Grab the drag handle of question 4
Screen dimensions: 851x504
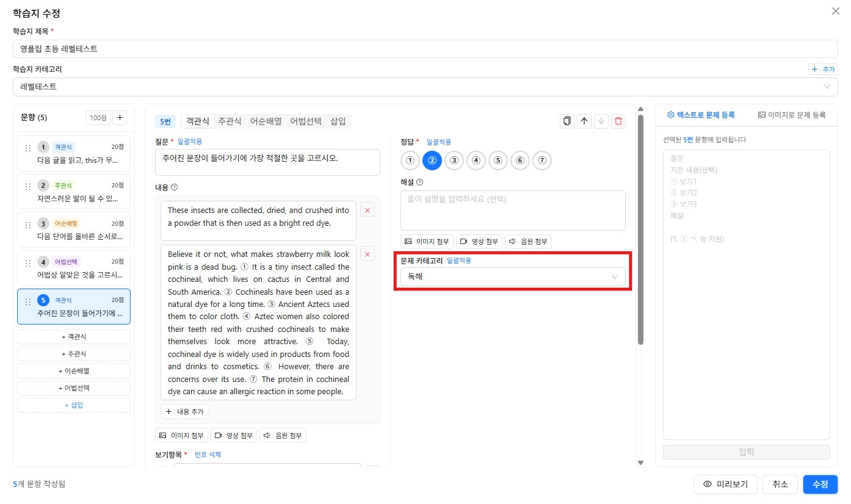click(27, 263)
